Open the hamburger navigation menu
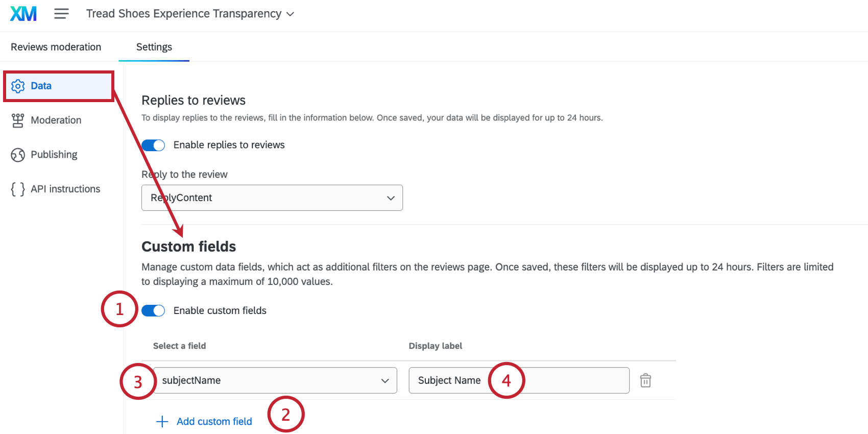Image resolution: width=868 pixels, height=434 pixels. coord(61,14)
